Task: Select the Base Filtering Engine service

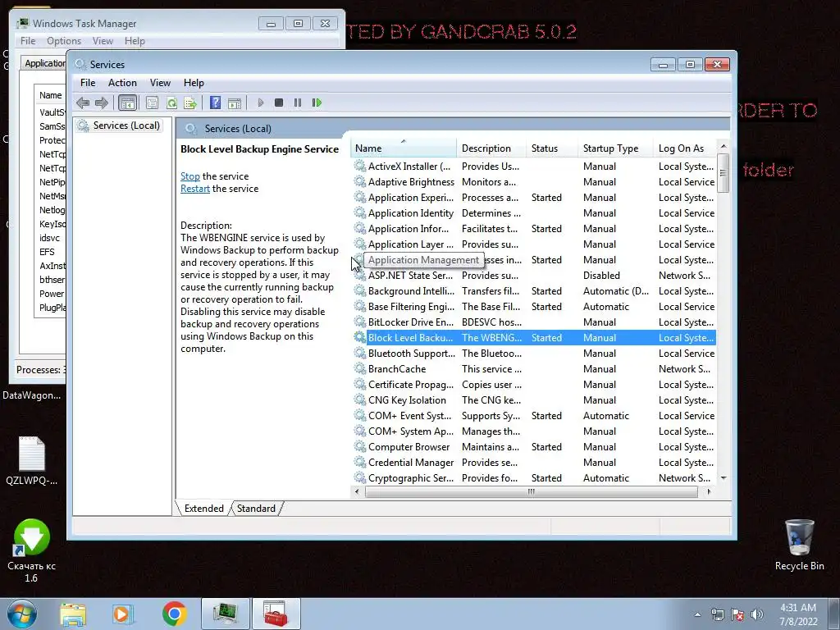Action: tap(534, 307)
